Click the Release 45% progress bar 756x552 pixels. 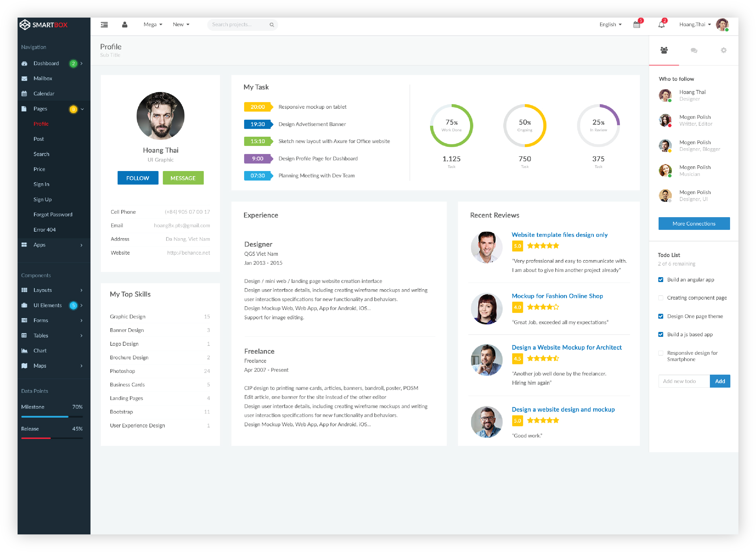coord(52,438)
